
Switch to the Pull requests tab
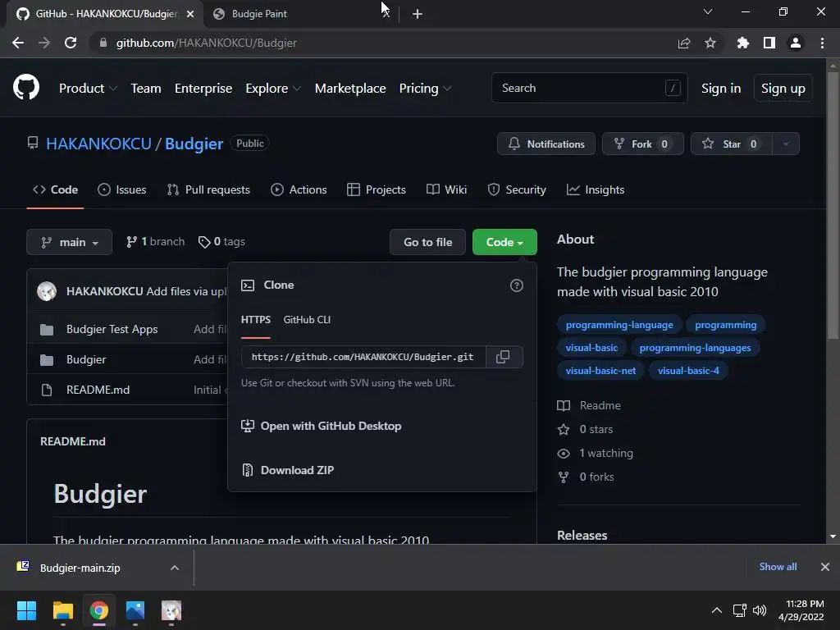click(208, 189)
